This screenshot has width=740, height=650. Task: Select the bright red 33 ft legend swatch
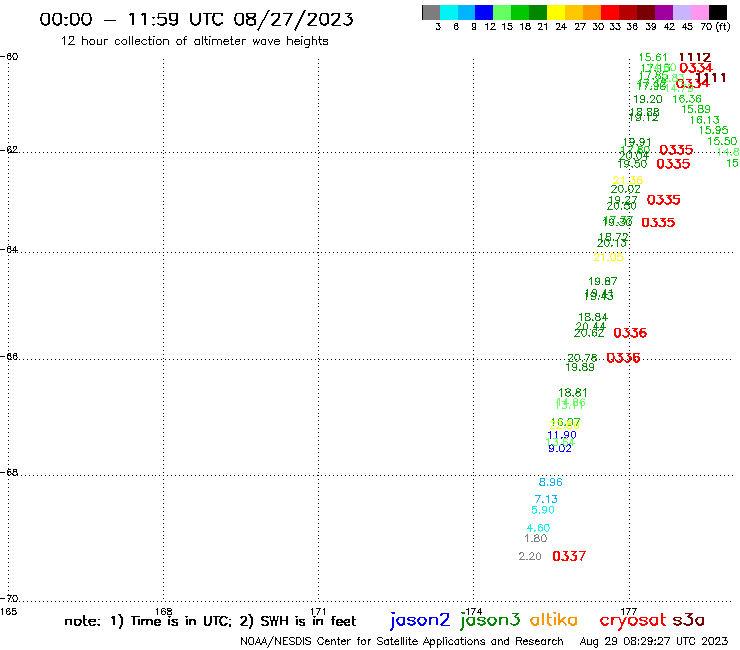coord(609,12)
